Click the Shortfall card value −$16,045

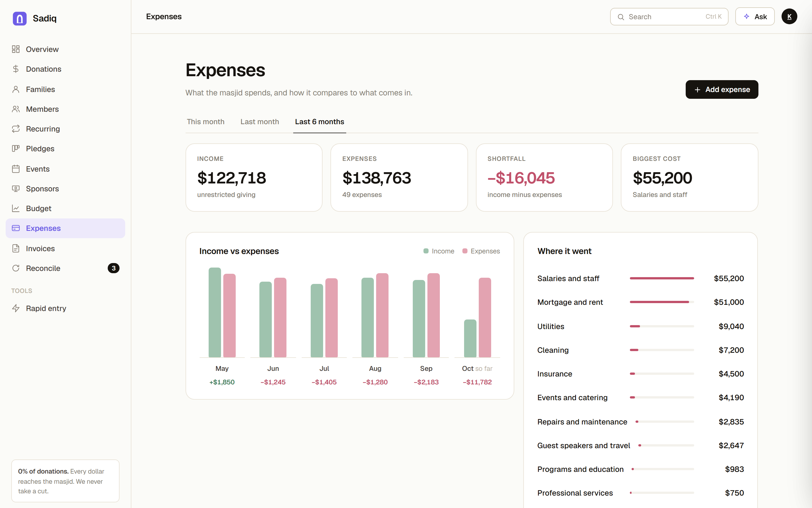click(521, 178)
